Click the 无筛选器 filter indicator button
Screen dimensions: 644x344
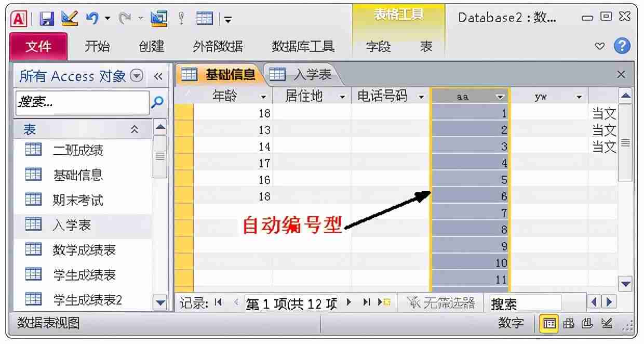(440, 303)
